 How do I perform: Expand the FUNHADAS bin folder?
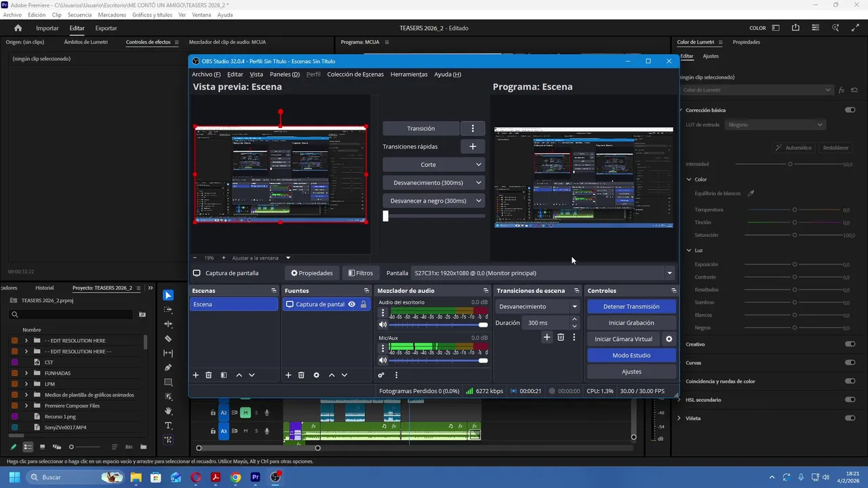coord(26,373)
